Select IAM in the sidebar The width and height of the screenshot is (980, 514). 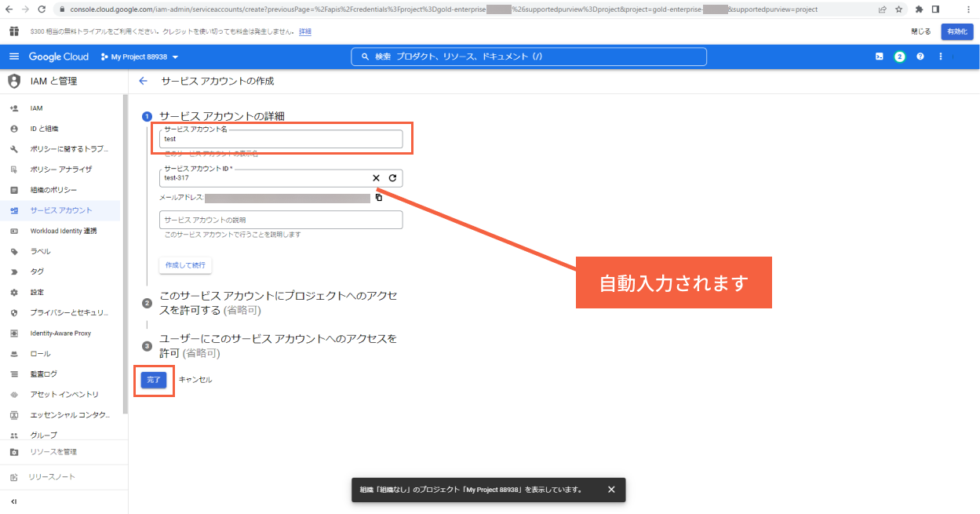(36, 108)
